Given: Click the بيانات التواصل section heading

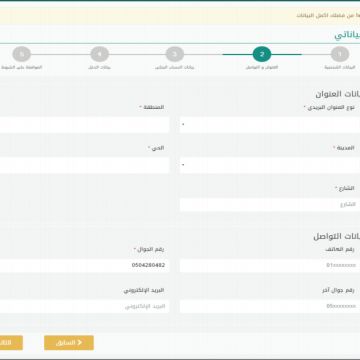Looking at the screenshot, I should pyautogui.click(x=336, y=237).
